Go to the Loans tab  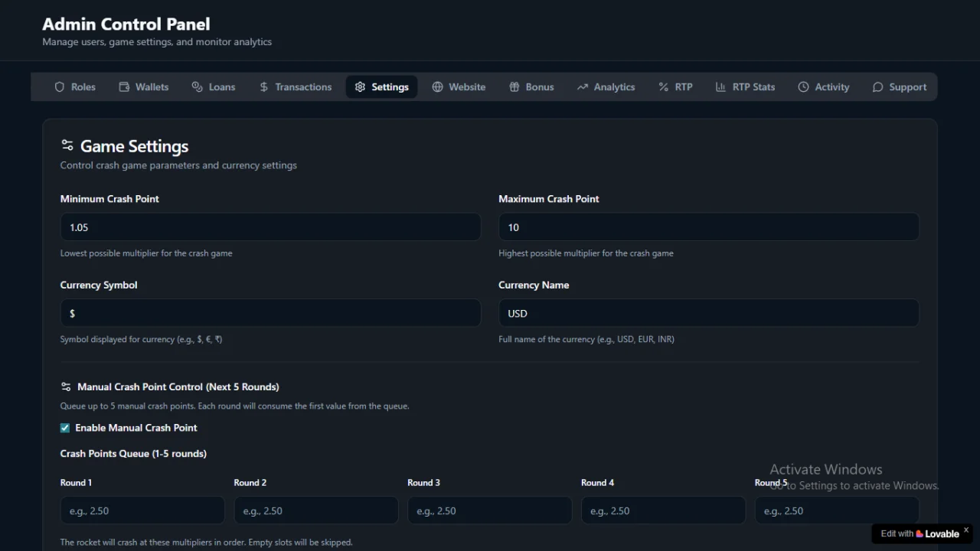click(214, 87)
